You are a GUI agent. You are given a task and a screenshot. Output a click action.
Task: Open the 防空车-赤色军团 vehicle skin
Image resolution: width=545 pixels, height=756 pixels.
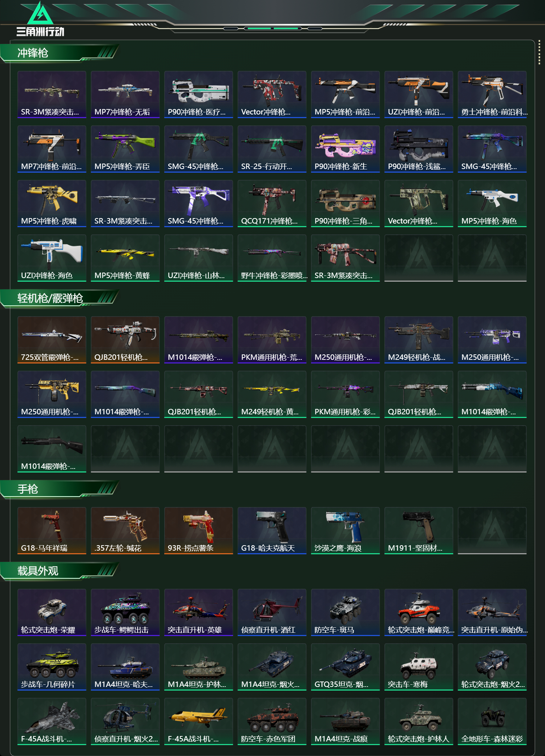pos(272,721)
